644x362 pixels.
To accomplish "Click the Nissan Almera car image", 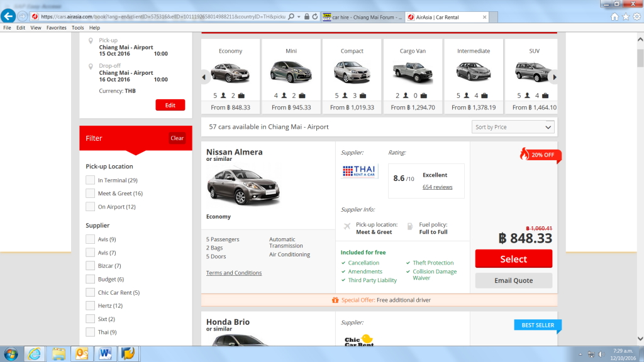I will click(243, 186).
